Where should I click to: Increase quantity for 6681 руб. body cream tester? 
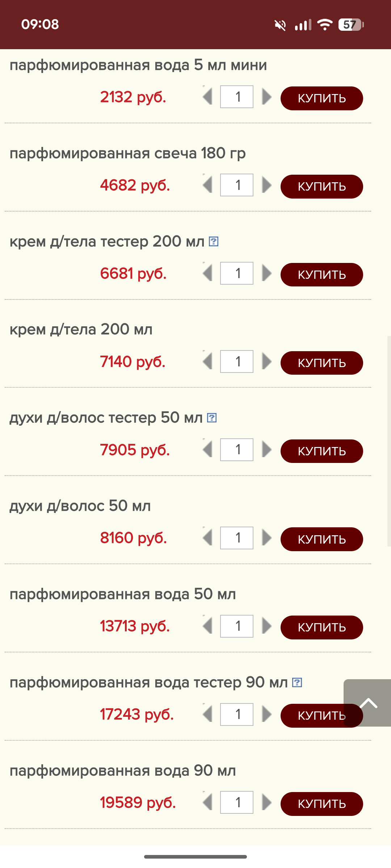(267, 273)
